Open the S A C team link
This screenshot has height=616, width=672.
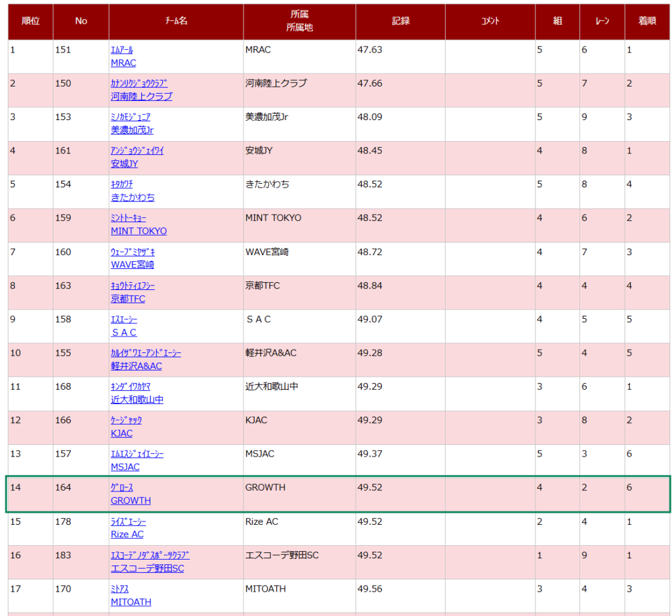pos(124,333)
